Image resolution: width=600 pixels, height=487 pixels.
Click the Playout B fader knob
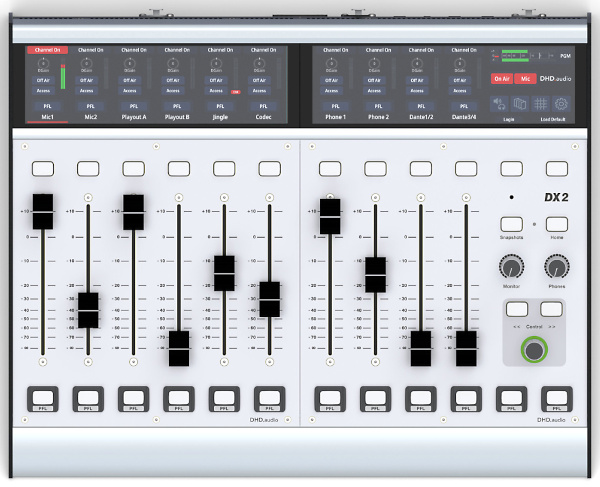(179, 349)
